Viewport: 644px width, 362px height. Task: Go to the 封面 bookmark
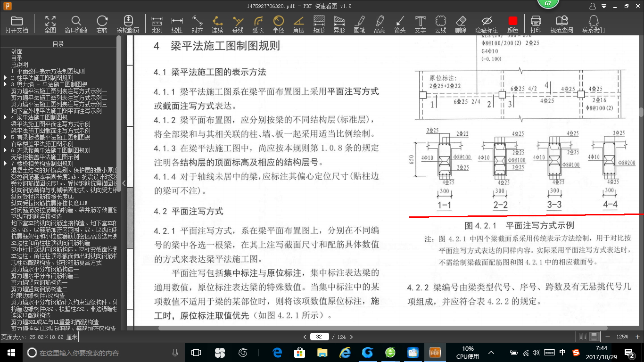coord(17,51)
